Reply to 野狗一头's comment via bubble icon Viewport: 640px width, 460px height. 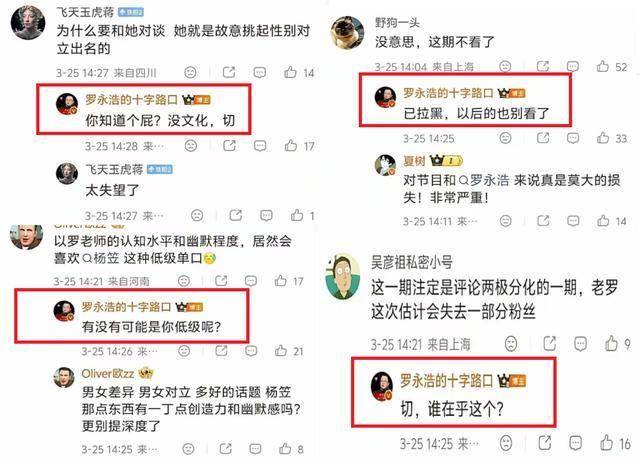pyautogui.click(x=573, y=66)
